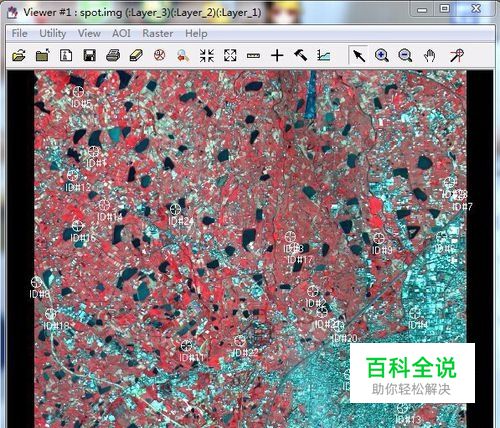Click the inward arrows zoom icon
This screenshot has width=500, height=428.
207,55
